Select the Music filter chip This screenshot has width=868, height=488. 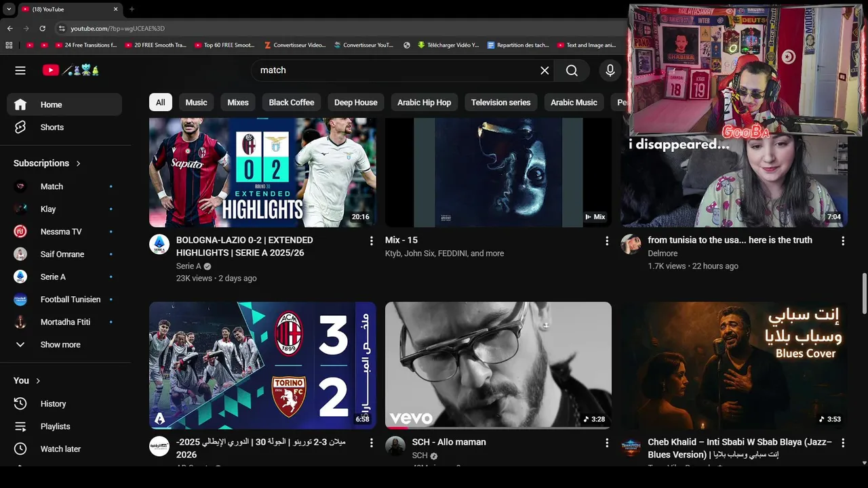tap(196, 102)
